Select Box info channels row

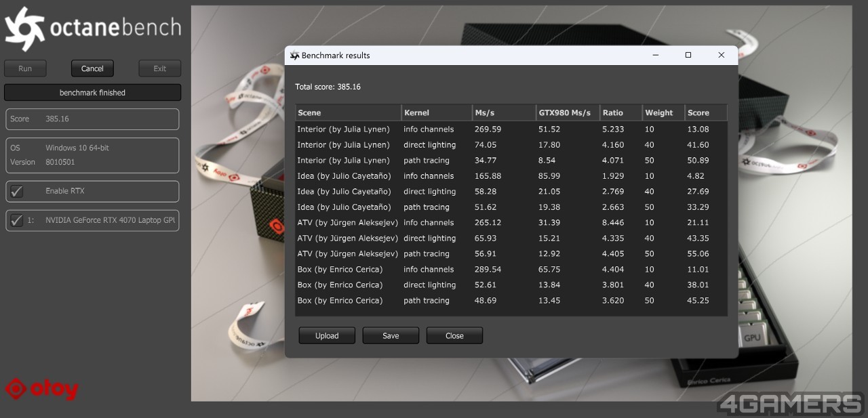click(511, 269)
